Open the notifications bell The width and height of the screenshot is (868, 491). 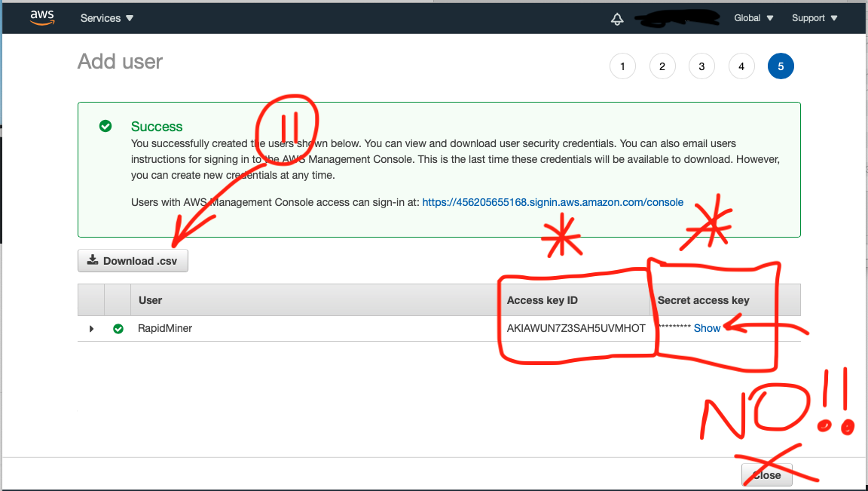617,19
